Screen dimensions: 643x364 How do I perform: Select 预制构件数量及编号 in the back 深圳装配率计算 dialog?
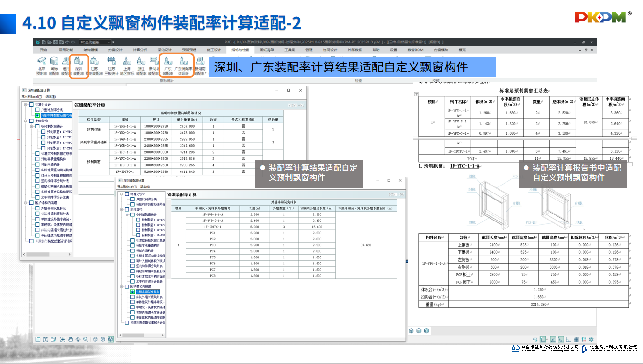pos(56,115)
